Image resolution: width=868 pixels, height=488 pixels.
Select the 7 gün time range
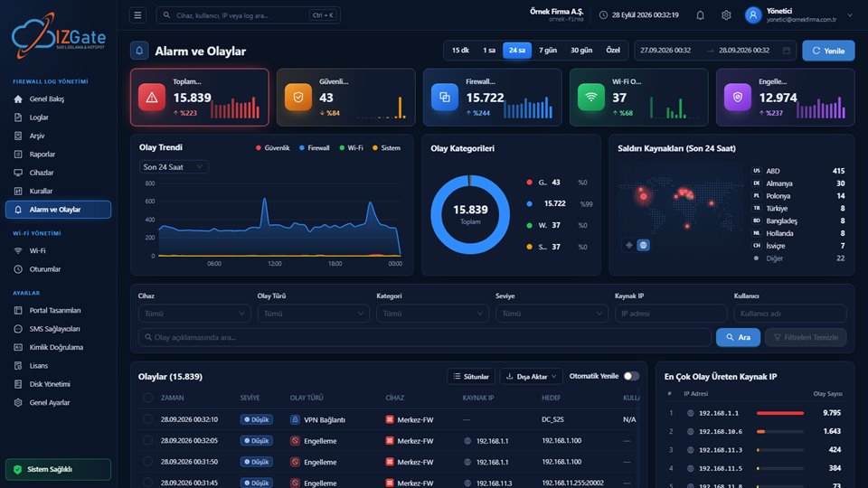pyautogui.click(x=548, y=51)
